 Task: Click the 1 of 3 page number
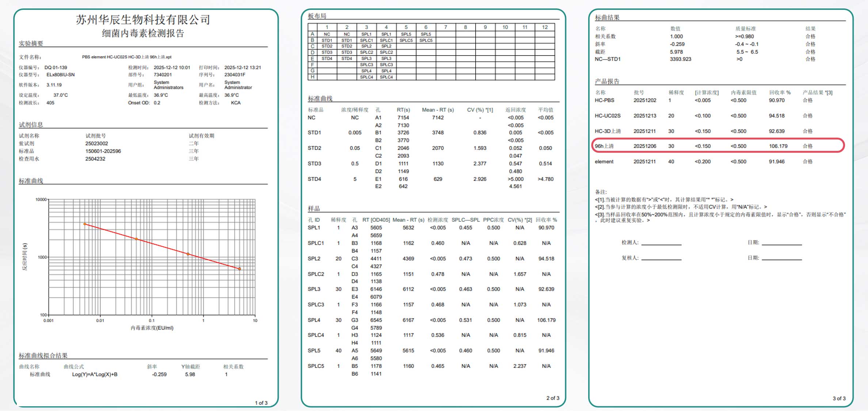(x=261, y=403)
